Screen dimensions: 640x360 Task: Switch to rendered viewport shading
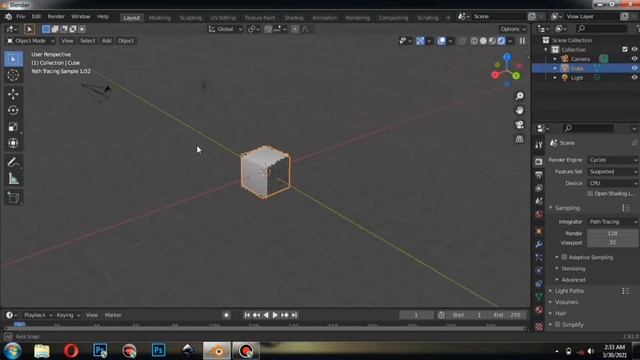501,41
